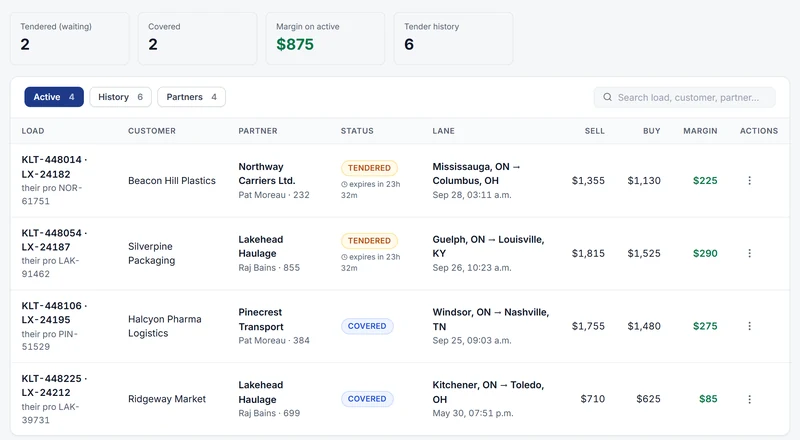Sort by the LOAD column header
800x440 pixels.
pyautogui.click(x=33, y=131)
